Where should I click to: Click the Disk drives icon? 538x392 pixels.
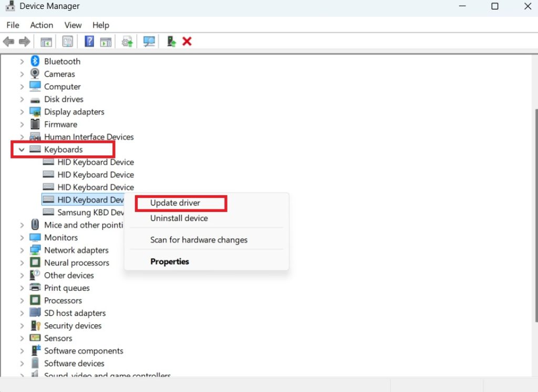[x=35, y=100]
